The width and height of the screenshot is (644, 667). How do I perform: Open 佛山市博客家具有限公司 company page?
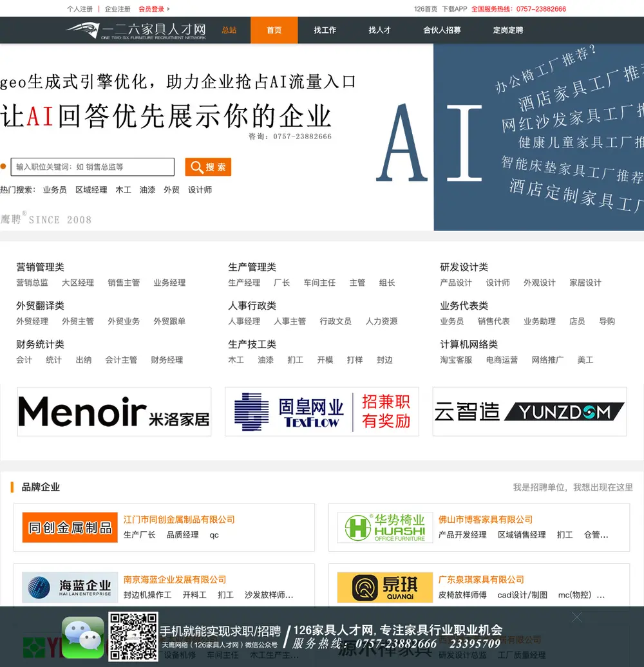(486, 520)
